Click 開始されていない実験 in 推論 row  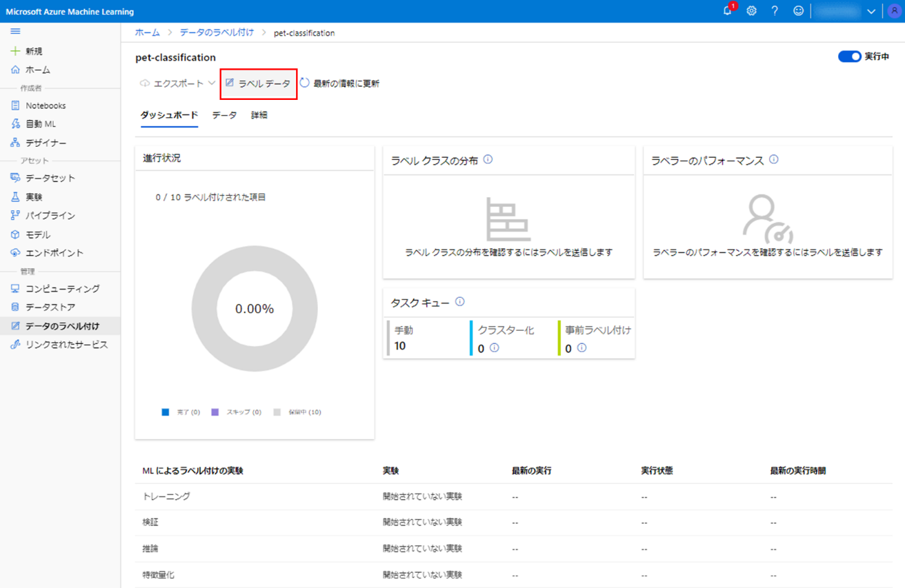click(x=422, y=549)
